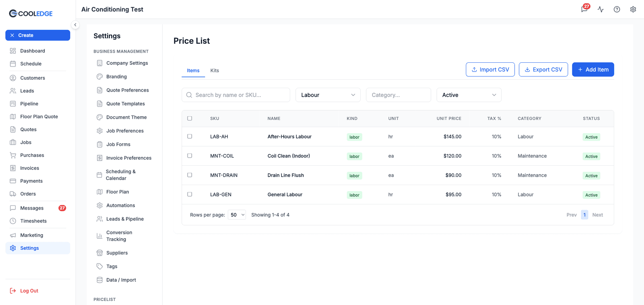Click the Import CSV button
This screenshot has width=644, height=305.
(x=490, y=70)
